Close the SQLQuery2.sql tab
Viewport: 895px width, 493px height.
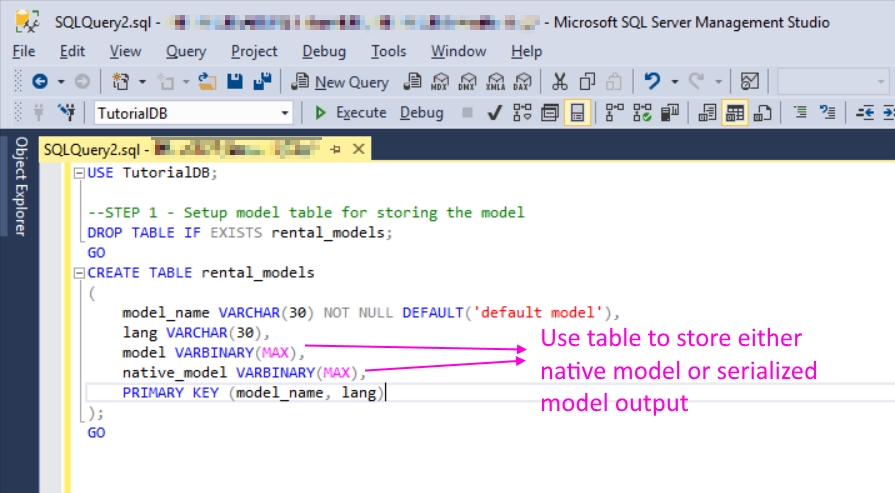tap(358, 149)
